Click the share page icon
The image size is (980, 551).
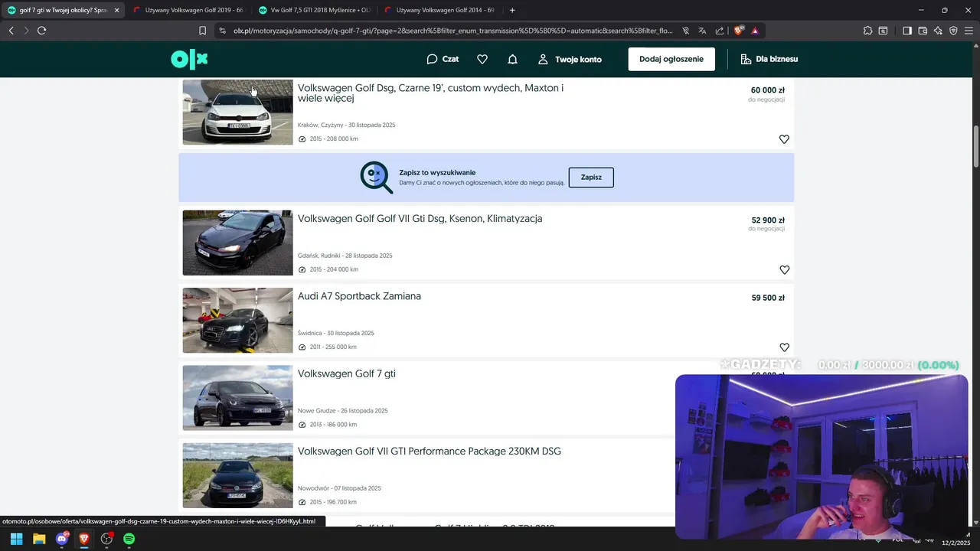[x=720, y=31]
